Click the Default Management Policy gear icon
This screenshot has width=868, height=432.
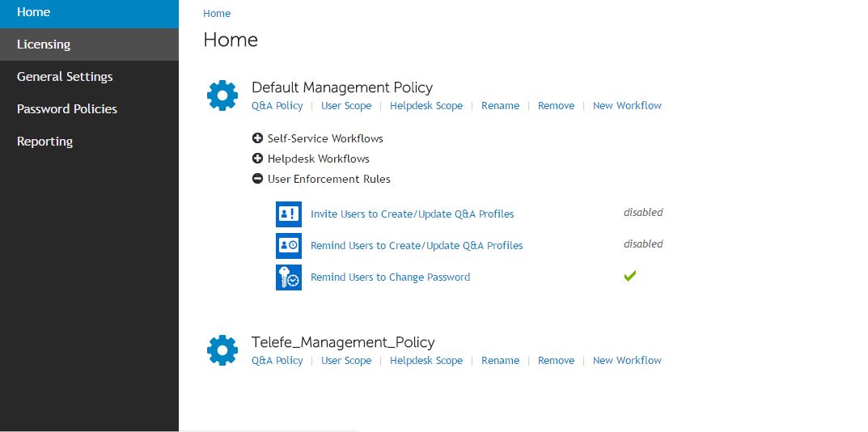click(x=222, y=95)
